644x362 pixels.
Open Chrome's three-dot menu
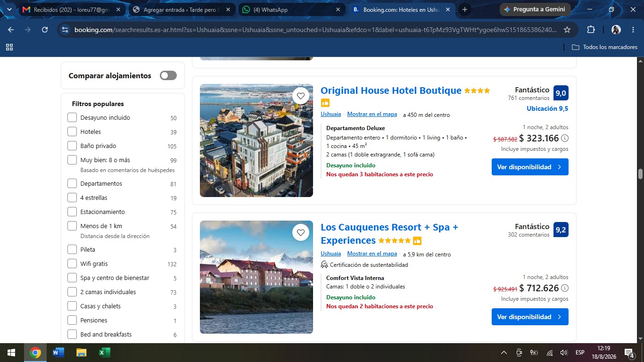click(633, 30)
